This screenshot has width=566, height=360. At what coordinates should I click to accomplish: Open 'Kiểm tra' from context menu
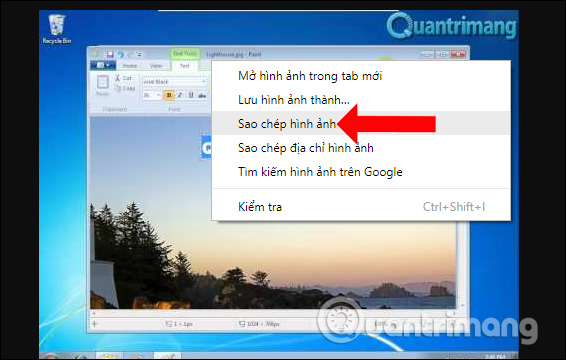361,207
